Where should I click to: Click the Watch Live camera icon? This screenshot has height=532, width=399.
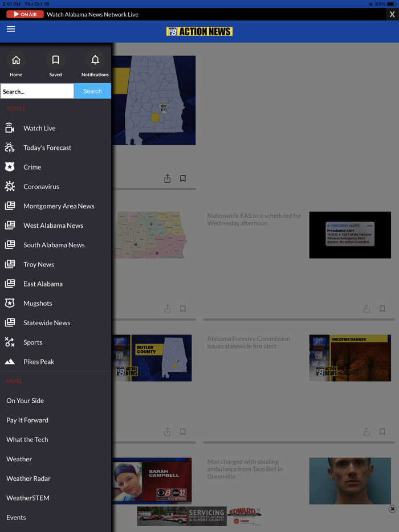10,128
